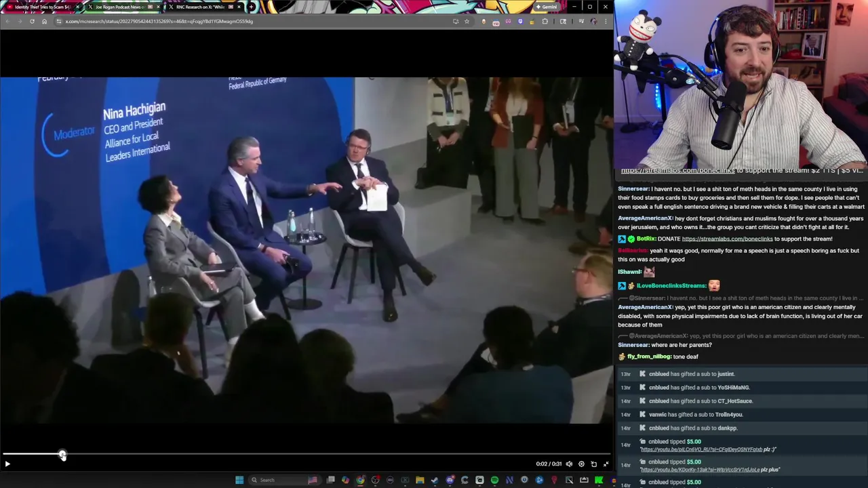Click the 'where are her parents?' chat message
868x488 pixels.
pos(682,345)
